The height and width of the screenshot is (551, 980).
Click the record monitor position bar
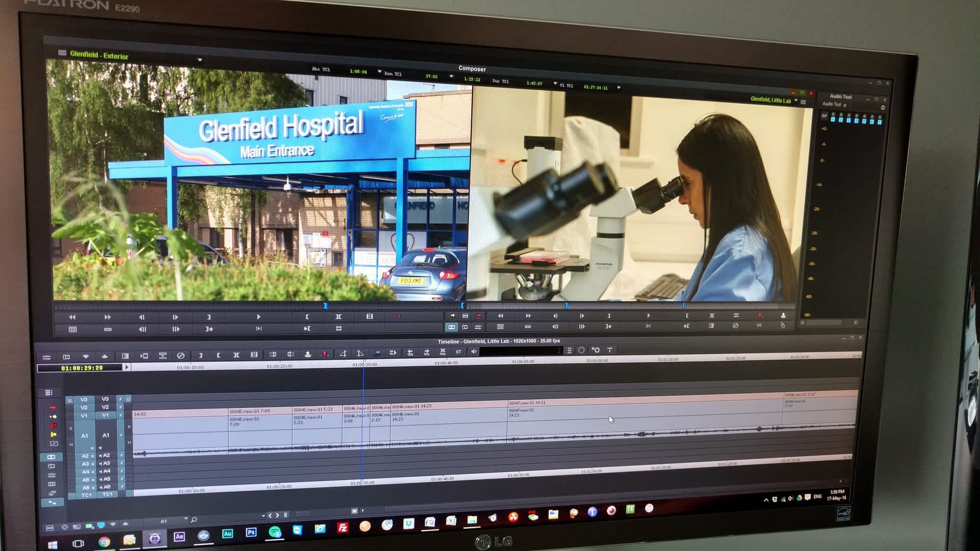tap(630, 306)
